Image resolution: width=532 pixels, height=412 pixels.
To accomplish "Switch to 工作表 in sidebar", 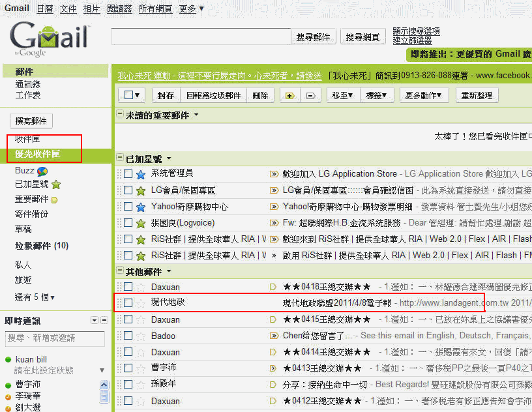I will [28, 95].
